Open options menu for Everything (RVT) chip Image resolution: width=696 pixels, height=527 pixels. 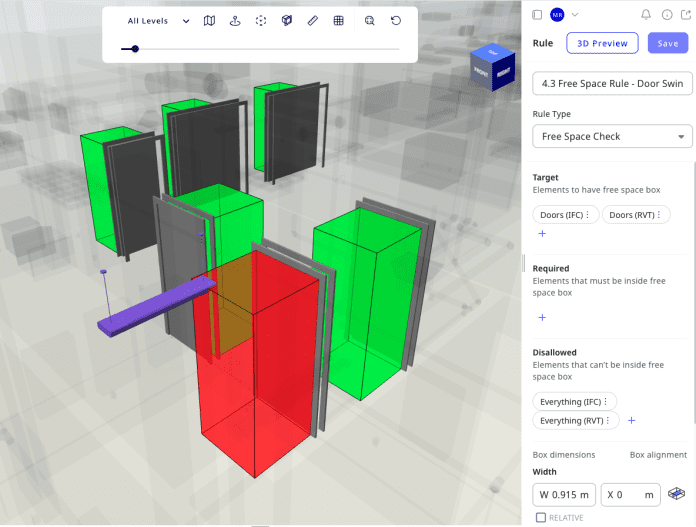607,421
